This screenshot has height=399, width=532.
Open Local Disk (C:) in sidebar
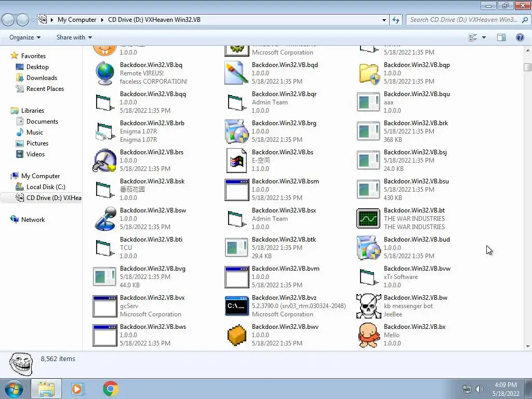[46, 187]
